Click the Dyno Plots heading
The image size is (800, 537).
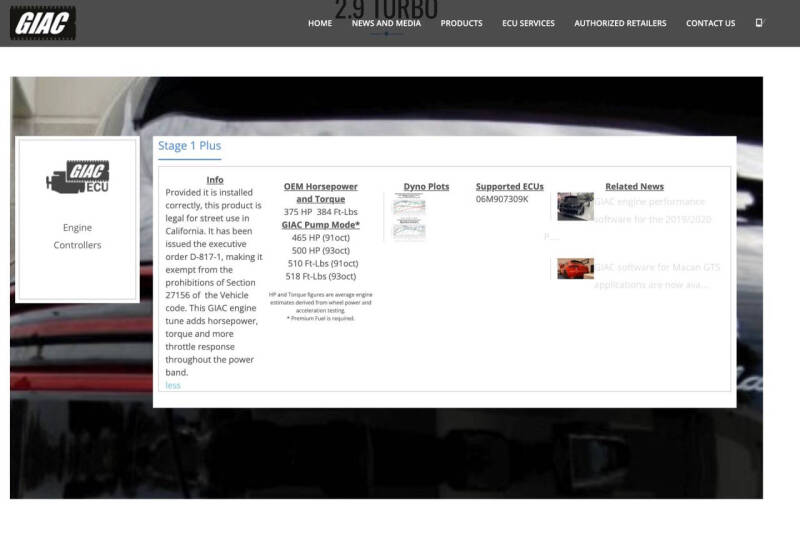(426, 187)
